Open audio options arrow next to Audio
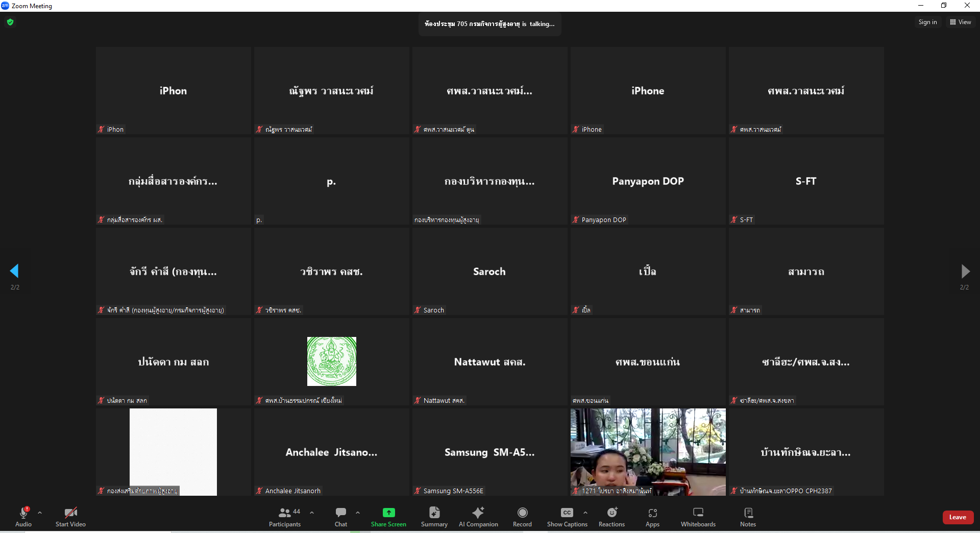This screenshot has width=980, height=533. [x=40, y=513]
